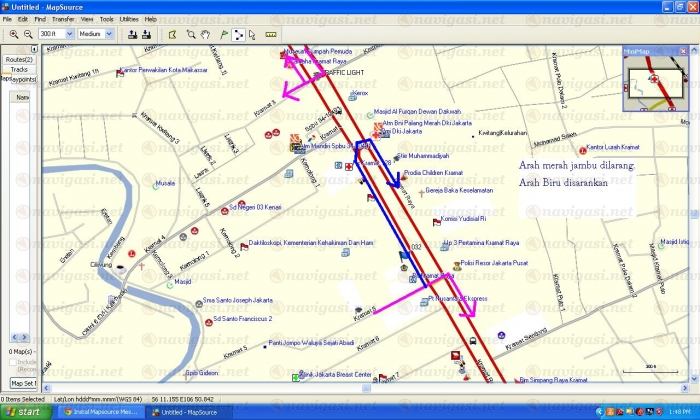Viewport: 700px width, 420px height.
Task: Choose the Selection arrow tool
Action: [x=252, y=34]
